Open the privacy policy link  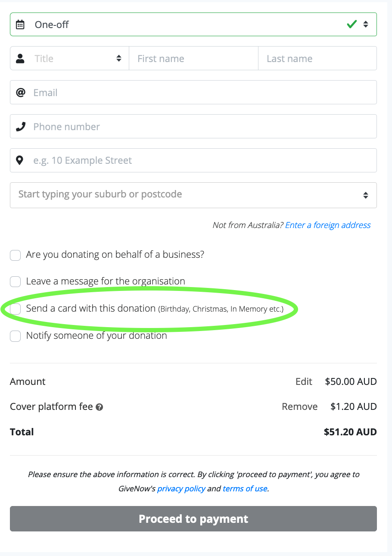181,489
